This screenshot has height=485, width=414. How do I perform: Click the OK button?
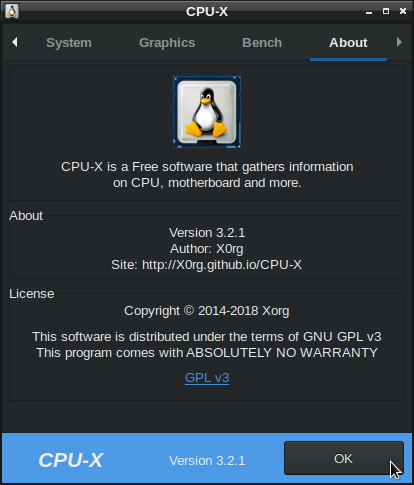pyautogui.click(x=344, y=458)
